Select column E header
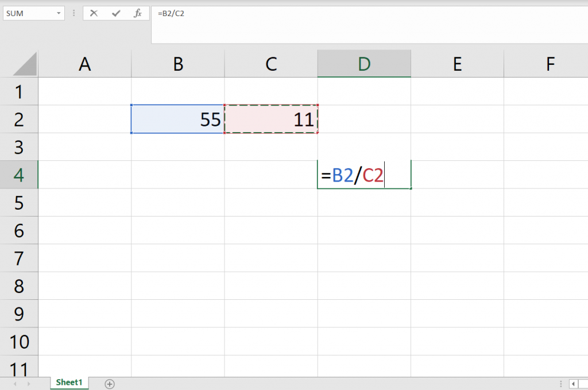The image size is (588, 390). [457, 64]
